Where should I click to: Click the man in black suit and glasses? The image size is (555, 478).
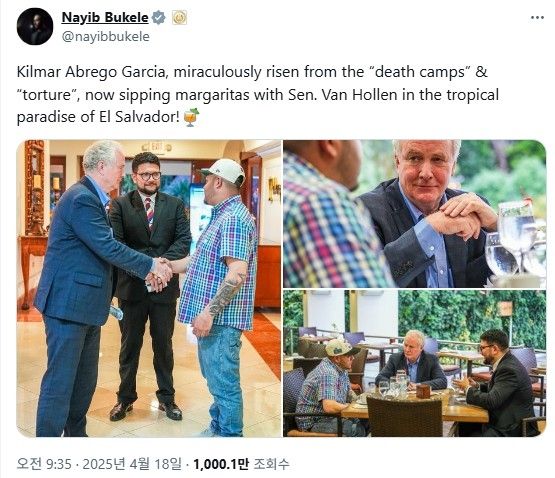[x=150, y=283]
